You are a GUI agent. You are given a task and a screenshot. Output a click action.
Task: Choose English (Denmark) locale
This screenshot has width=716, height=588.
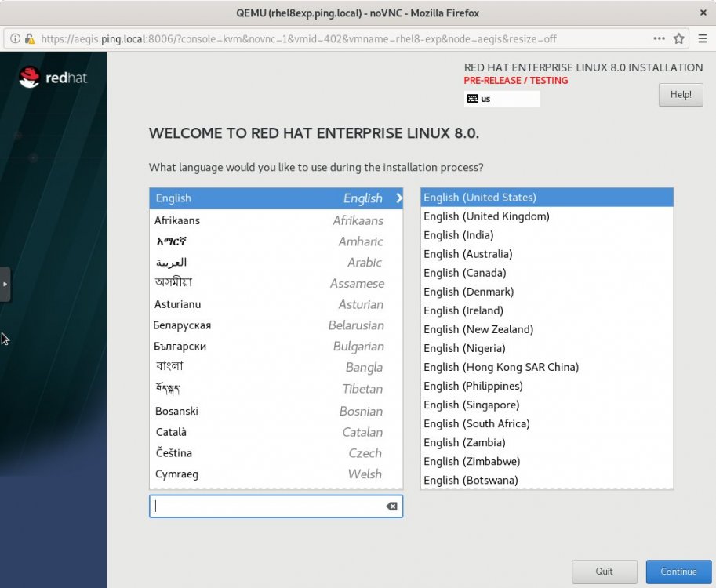547,292
